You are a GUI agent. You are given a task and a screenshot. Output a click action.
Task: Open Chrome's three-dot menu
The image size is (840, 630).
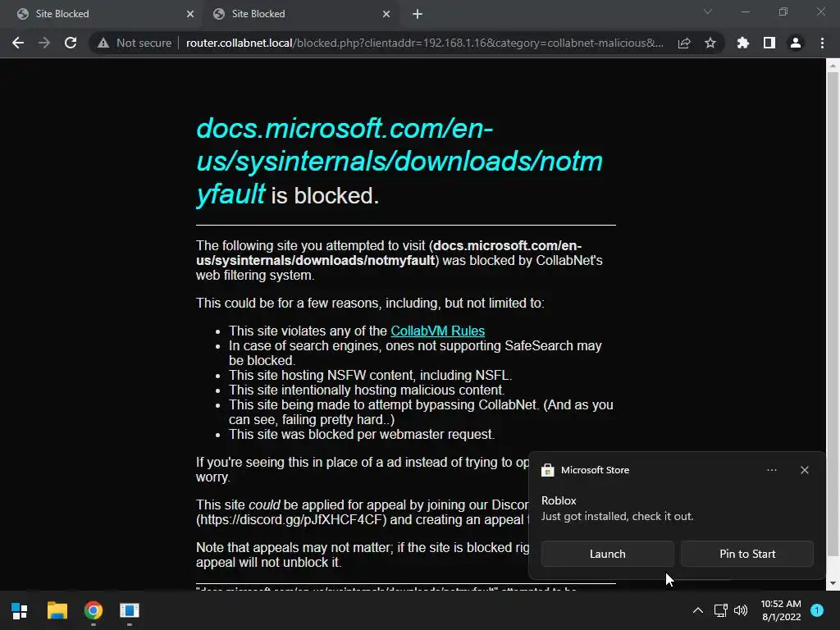[x=822, y=43]
